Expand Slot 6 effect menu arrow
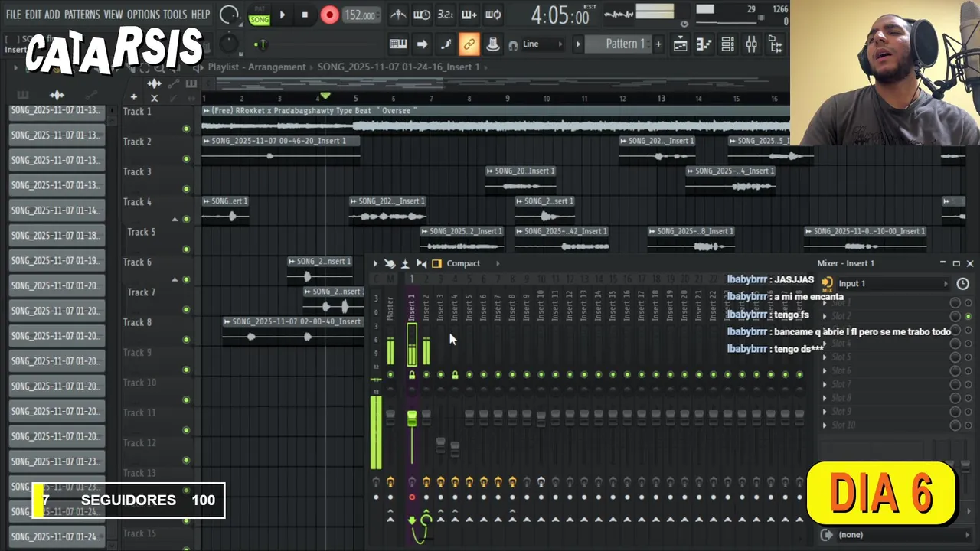This screenshot has width=980, height=551. point(825,371)
